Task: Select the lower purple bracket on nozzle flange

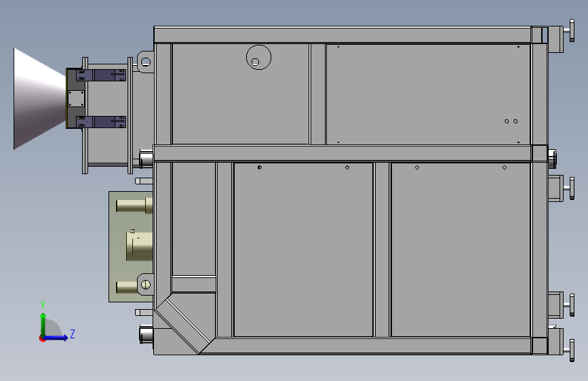Action: pos(101,122)
